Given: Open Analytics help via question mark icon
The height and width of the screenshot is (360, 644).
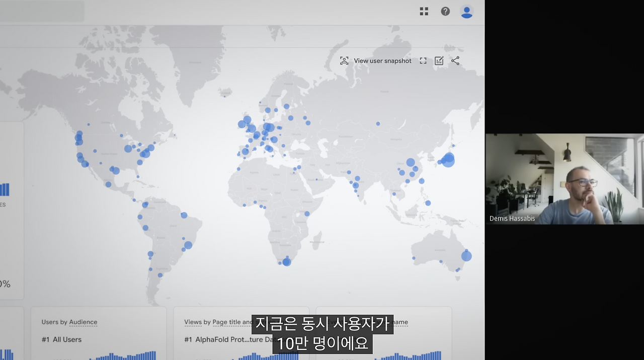Looking at the screenshot, I should click(x=445, y=11).
